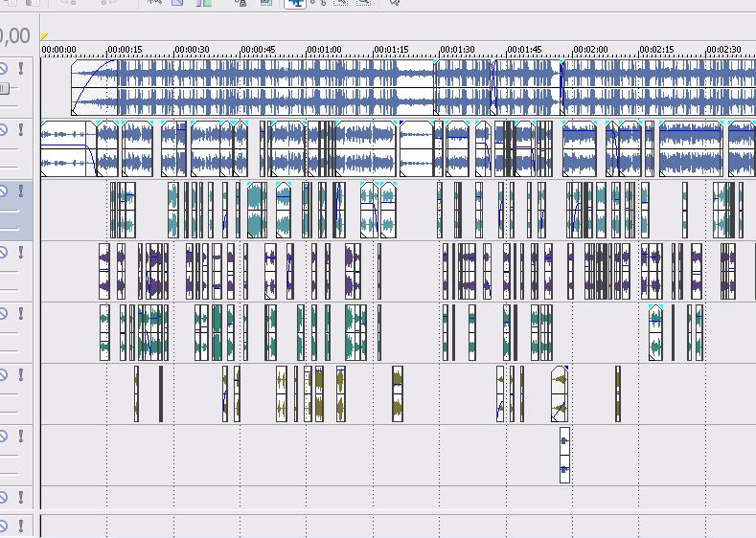Screen dimensions: 756x538
Task: Click the 00:00:45 ruler label
Action: pyautogui.click(x=259, y=49)
